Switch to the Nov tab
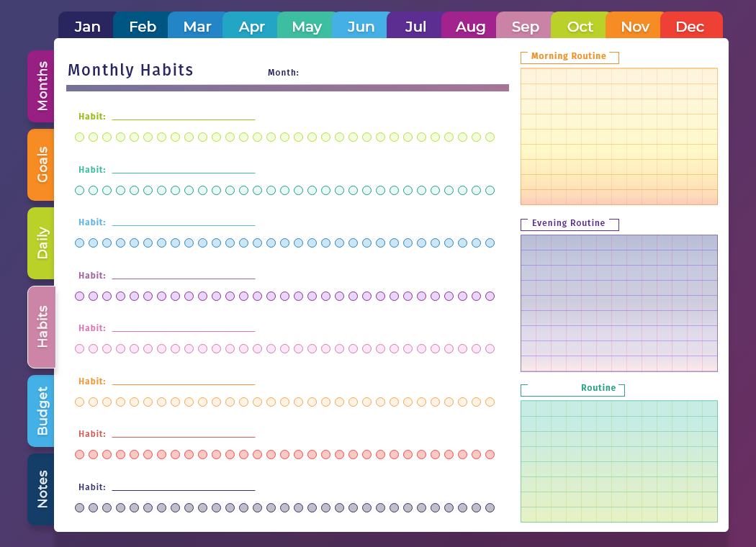756x547 pixels. tap(634, 26)
